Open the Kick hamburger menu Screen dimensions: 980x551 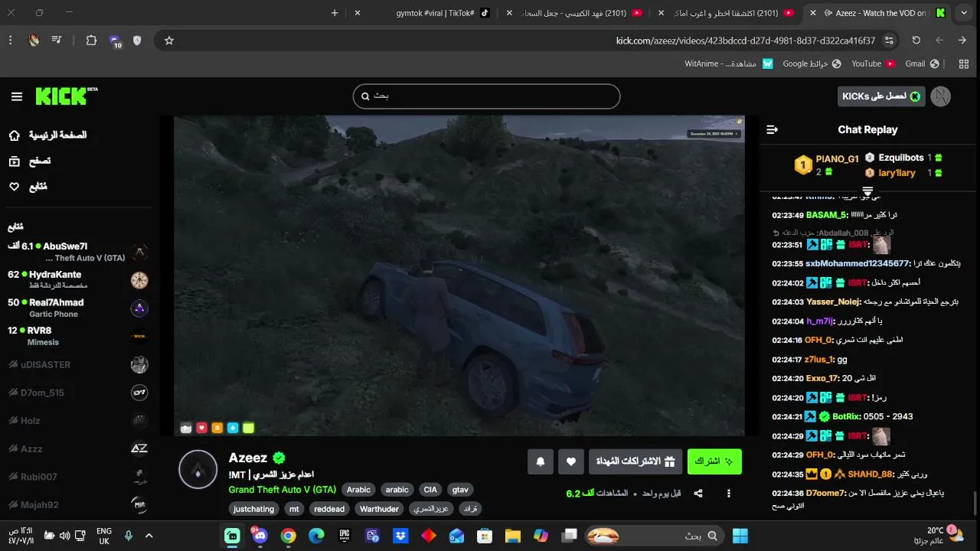(17, 96)
